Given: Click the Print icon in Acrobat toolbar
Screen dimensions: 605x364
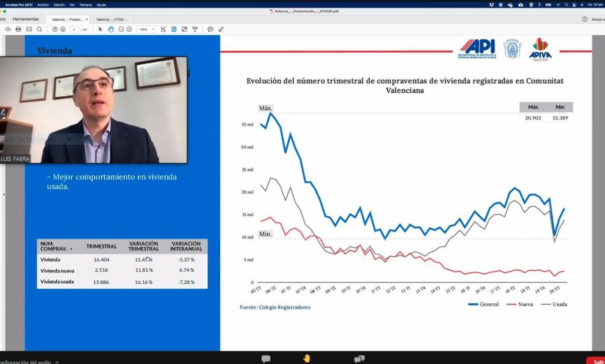Looking at the screenshot, I should (18, 29).
